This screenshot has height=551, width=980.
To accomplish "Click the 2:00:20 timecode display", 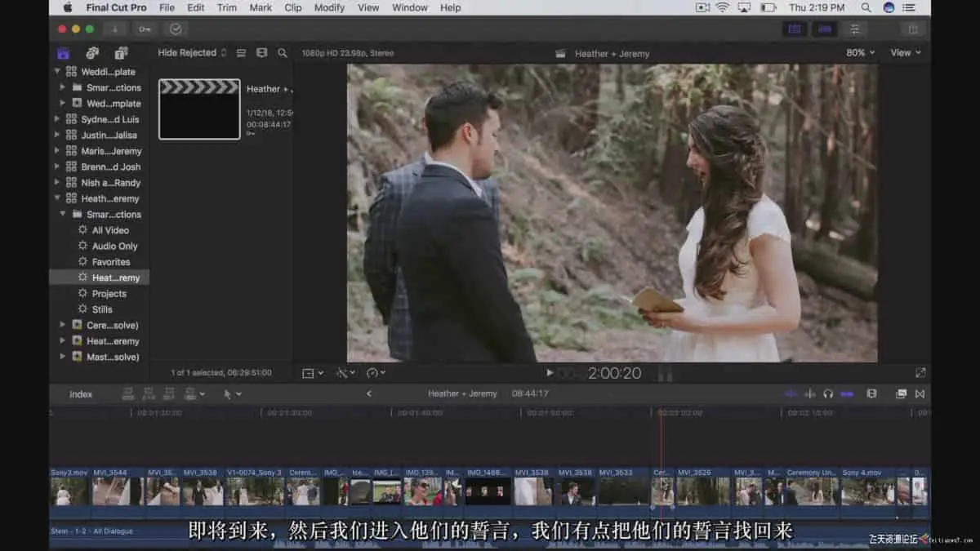I will [614, 373].
